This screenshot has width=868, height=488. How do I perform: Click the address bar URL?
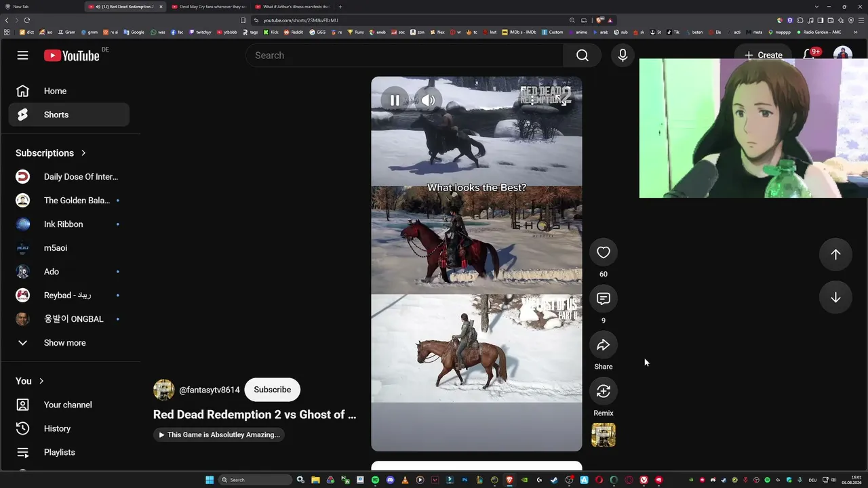(300, 20)
